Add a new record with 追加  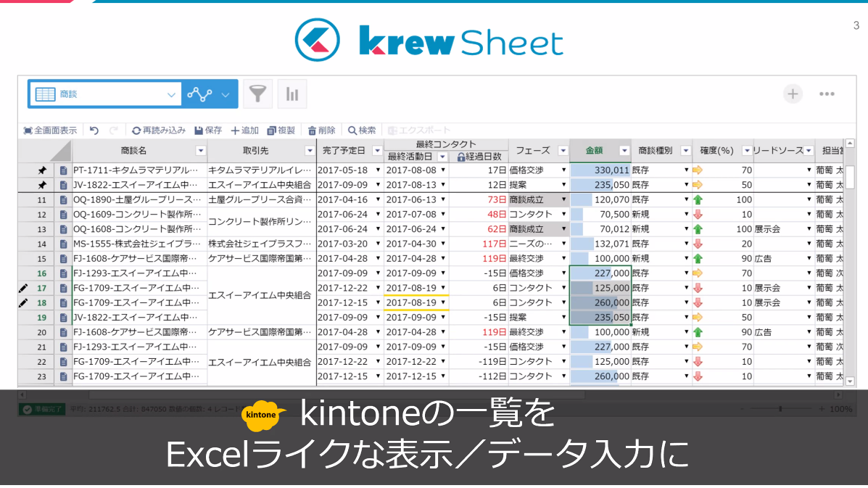coord(244,131)
